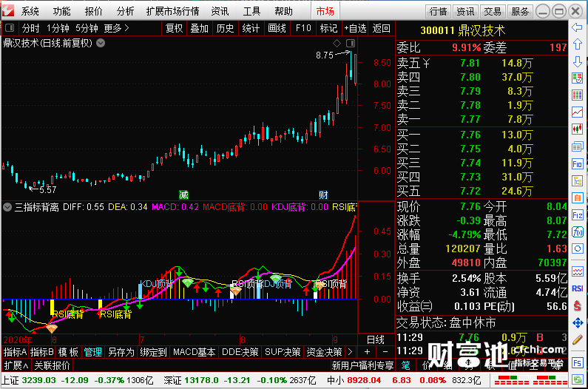Click the orange report document icon
This screenshot has height=389, width=588.
tap(577, 197)
